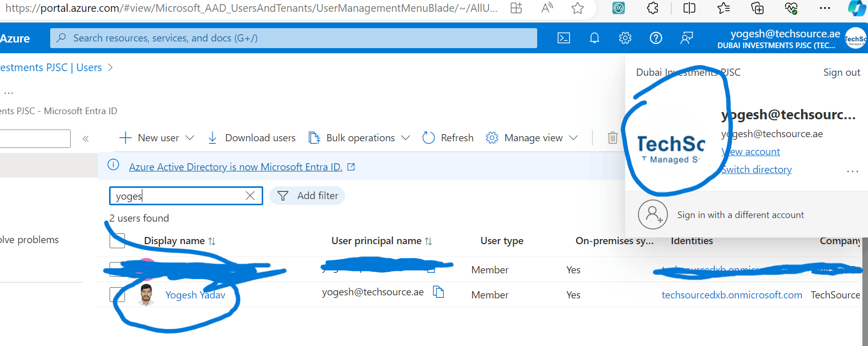
Task: Tick the checkbox for Yogesh Yadav row
Action: point(117,295)
